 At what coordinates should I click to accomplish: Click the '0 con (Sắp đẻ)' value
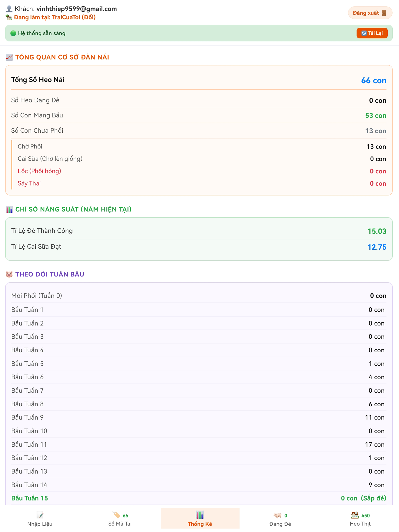tap(363, 498)
